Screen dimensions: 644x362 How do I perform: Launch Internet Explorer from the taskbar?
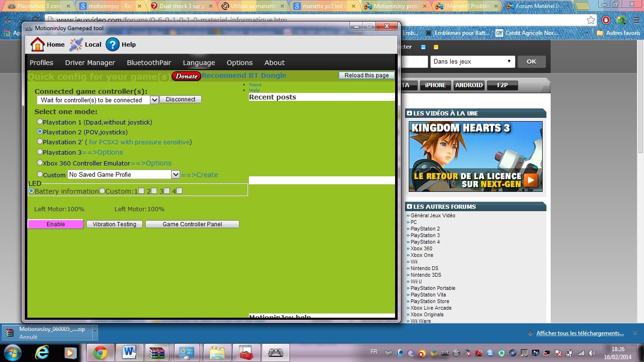tap(43, 353)
